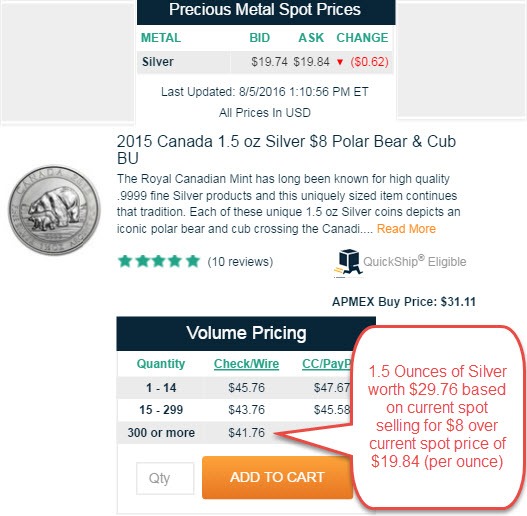Image resolution: width=527 pixels, height=516 pixels.
Task: Open the Read More link
Action: coord(406,229)
